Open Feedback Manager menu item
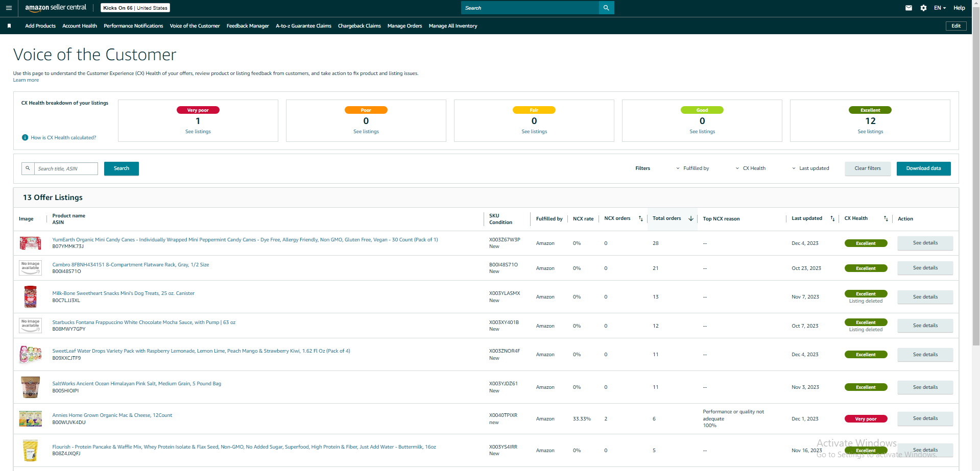The width and height of the screenshot is (980, 471). 248,26
